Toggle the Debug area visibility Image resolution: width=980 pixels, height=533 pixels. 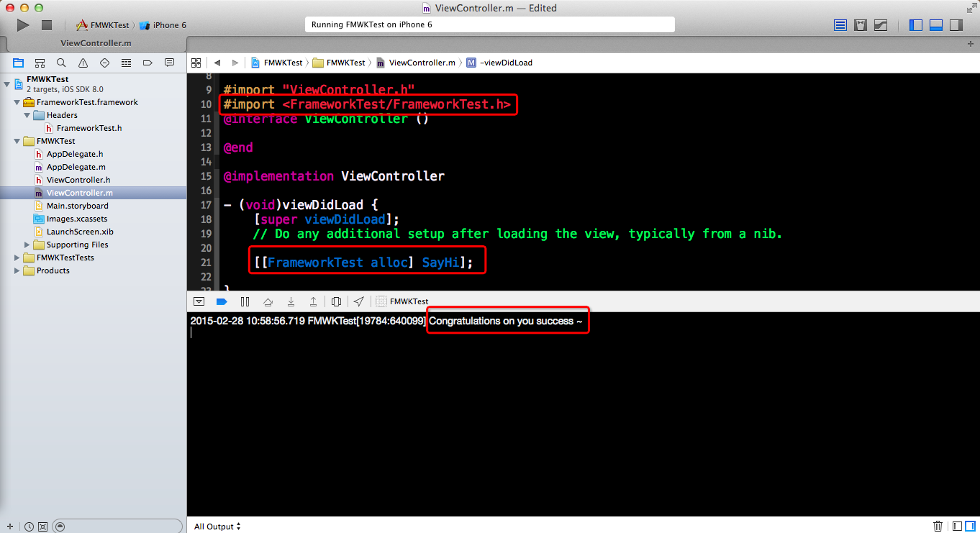(936, 25)
